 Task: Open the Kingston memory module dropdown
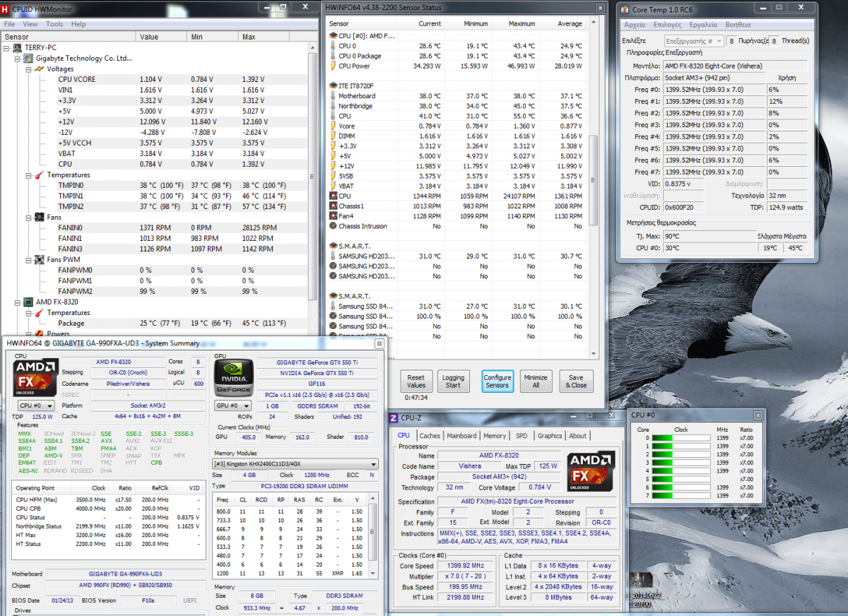(295, 464)
